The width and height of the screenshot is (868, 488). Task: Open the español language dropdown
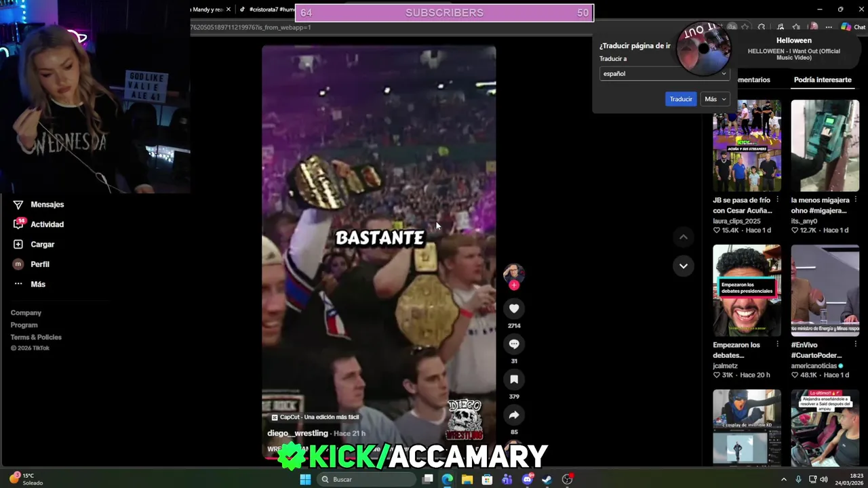[665, 73]
